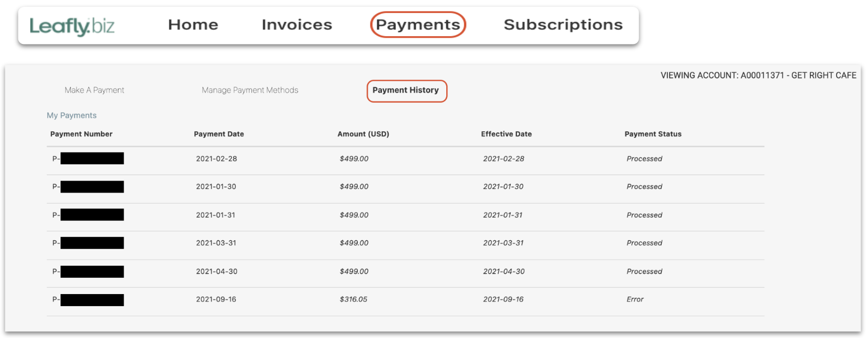
Task: Open Manage Payment Methods tab
Action: [250, 90]
